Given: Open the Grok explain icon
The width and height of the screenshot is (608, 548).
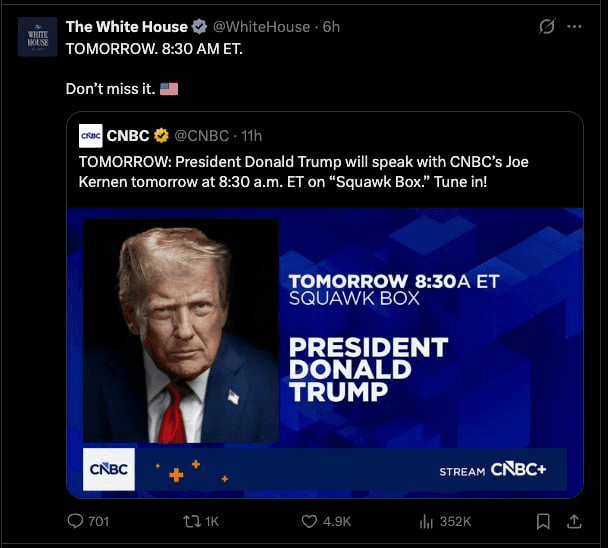Looking at the screenshot, I should (x=546, y=27).
